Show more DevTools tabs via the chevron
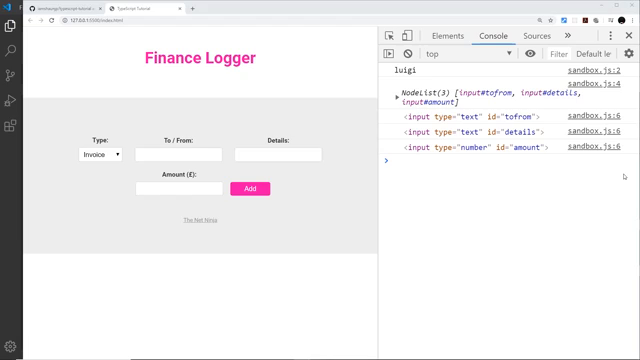Image resolution: width=640 pixels, height=360 pixels. 568,36
